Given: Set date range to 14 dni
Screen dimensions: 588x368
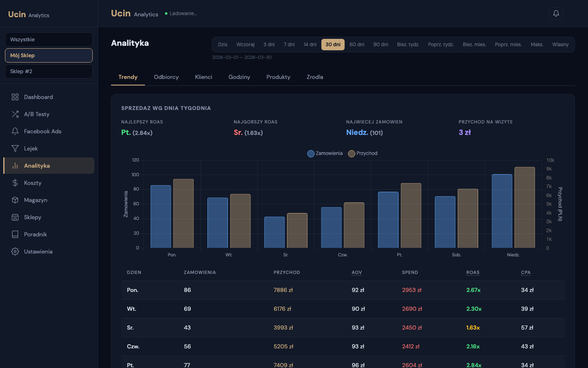Looking at the screenshot, I should point(310,45).
